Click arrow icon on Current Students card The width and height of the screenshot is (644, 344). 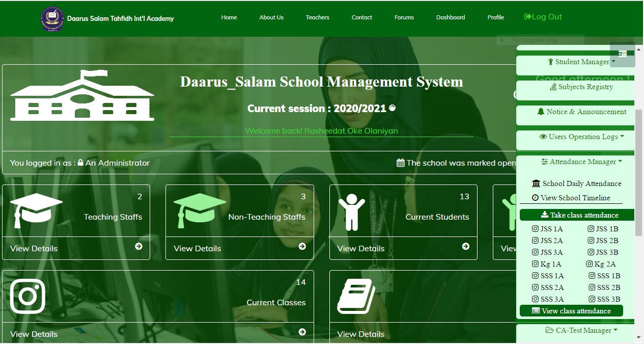coord(465,247)
